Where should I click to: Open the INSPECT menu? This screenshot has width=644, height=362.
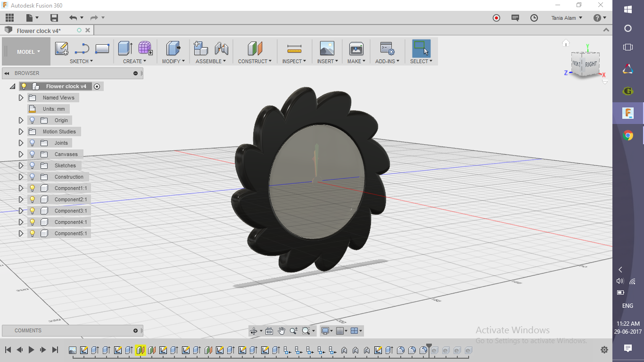pyautogui.click(x=294, y=61)
